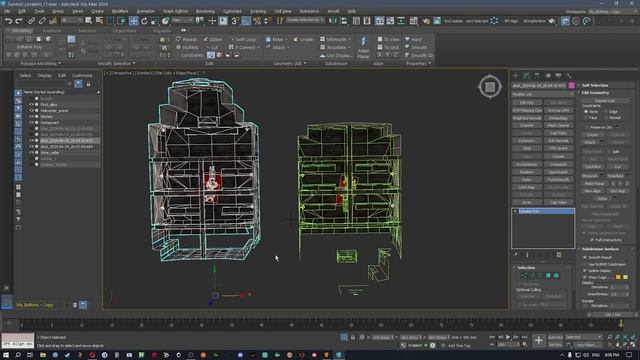The width and height of the screenshot is (640, 360).
Task: Expand Geometry (All) ribbon panel
Action: [290, 64]
